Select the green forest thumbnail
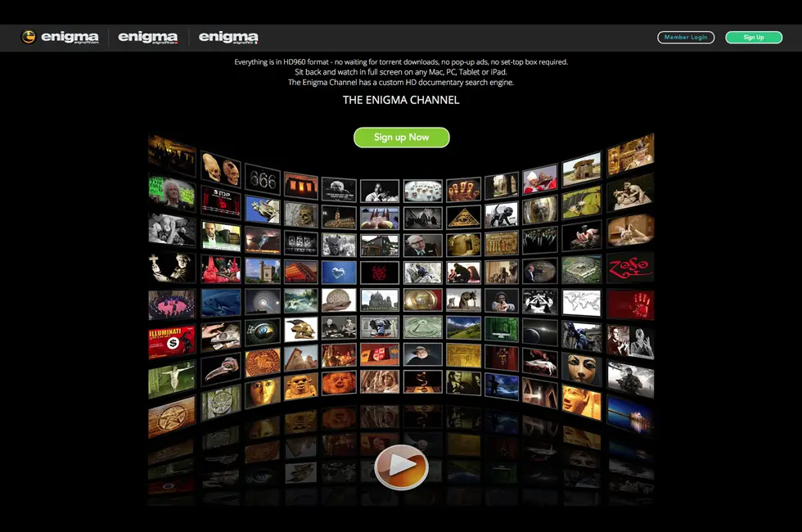The width and height of the screenshot is (802, 532). (x=502, y=329)
